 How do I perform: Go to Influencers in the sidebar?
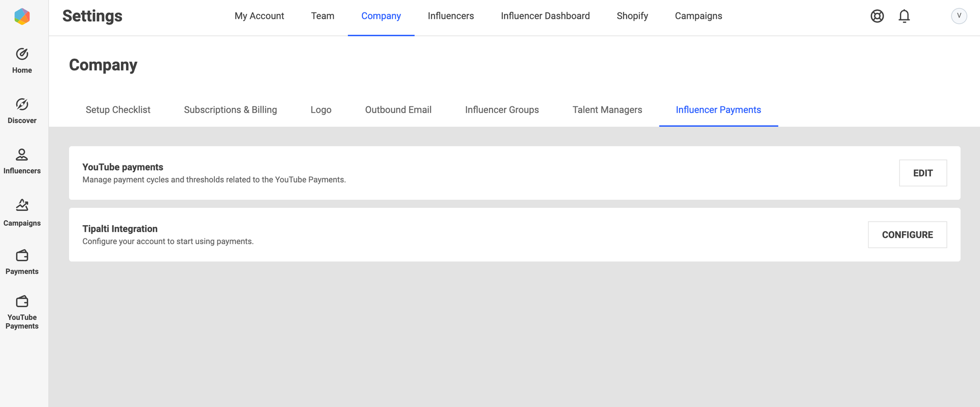click(22, 161)
